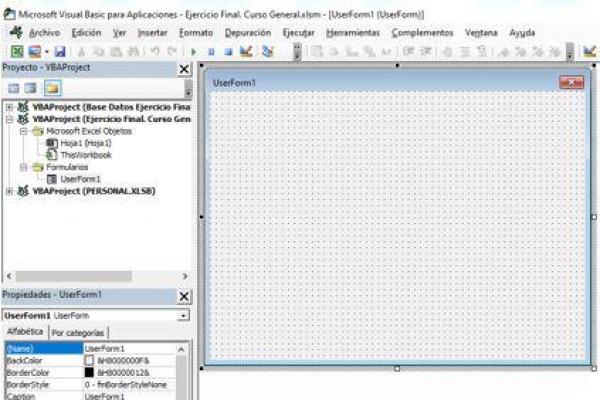Close the Proyecto - VBAProject panel
Screen dimensions: 600x400
point(184,68)
